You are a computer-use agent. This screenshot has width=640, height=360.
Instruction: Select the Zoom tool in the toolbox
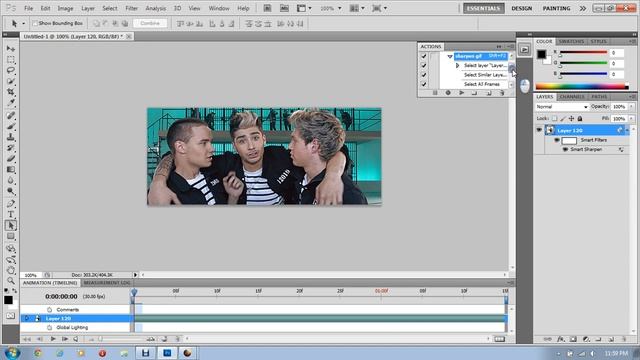pyautogui.click(x=11, y=280)
